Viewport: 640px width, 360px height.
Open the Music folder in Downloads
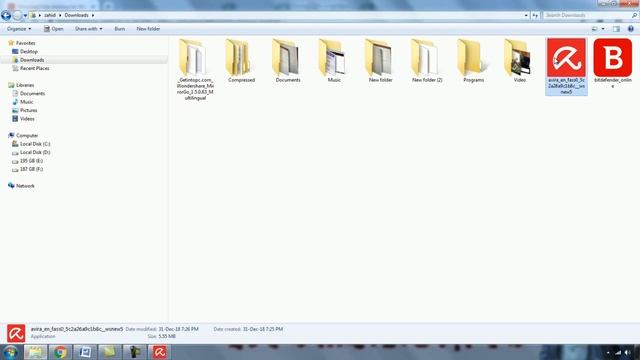coord(334,61)
